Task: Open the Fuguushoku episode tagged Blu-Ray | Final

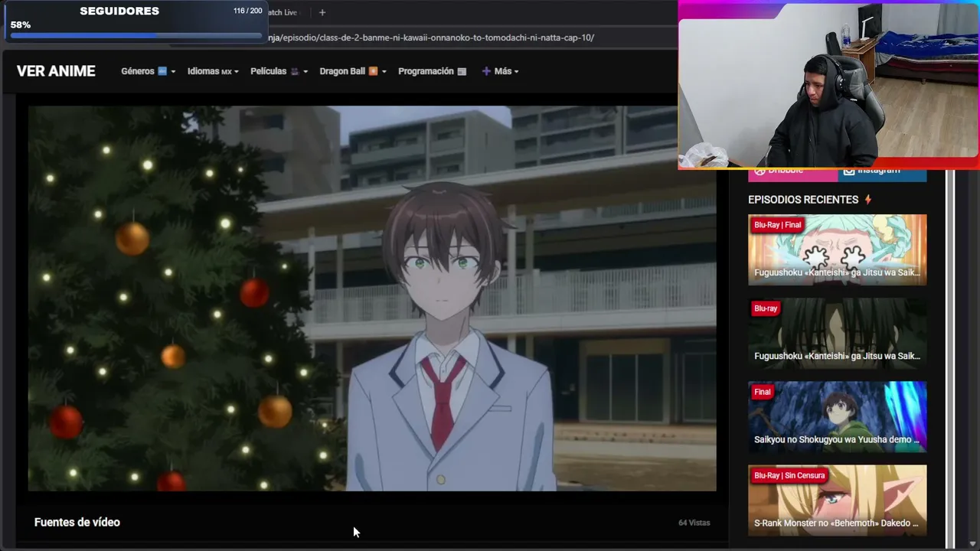Action: (x=837, y=249)
